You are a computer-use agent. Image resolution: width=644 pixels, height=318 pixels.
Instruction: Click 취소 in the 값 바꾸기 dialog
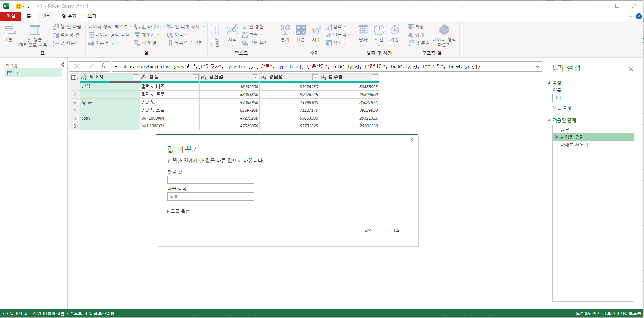coord(395,230)
